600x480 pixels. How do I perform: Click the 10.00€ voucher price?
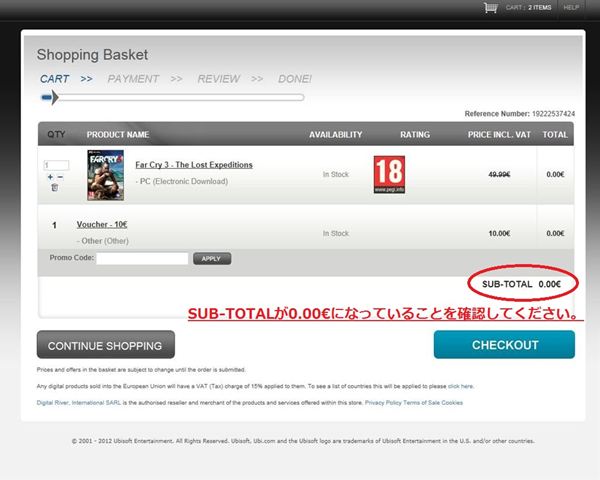click(499, 233)
